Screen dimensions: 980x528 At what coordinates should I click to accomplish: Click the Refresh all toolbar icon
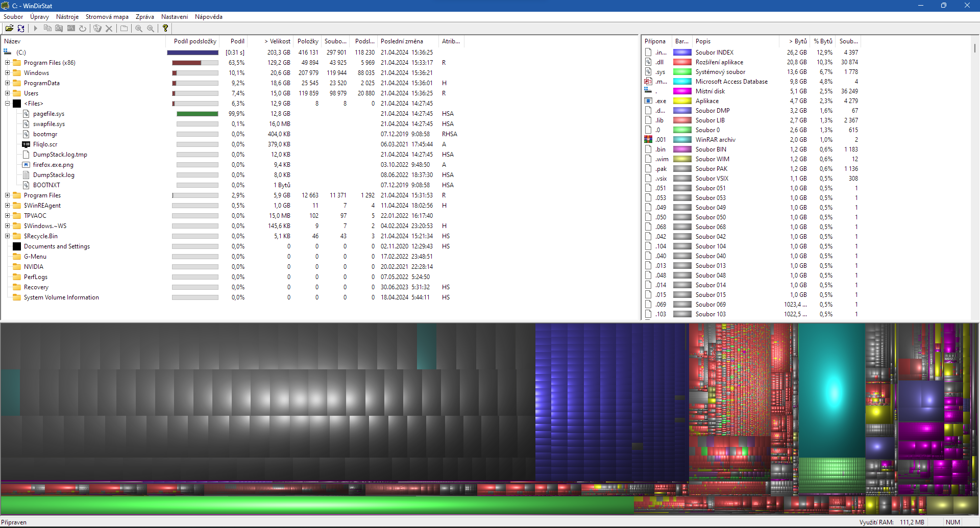tap(21, 29)
